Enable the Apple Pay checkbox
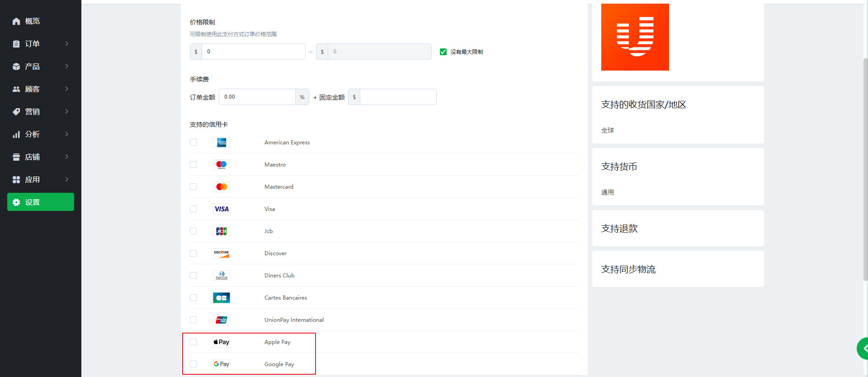The height and width of the screenshot is (377, 868). tap(193, 342)
